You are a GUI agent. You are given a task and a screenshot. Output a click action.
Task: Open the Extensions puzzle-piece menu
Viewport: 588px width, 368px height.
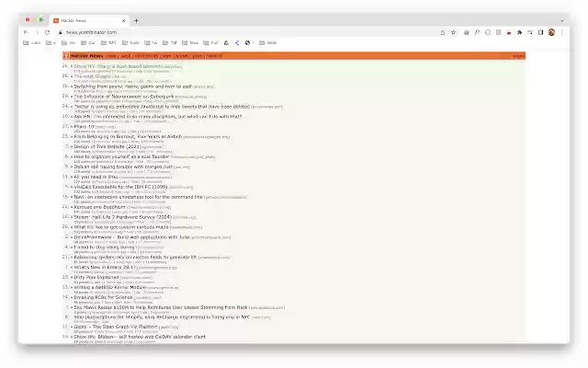(x=519, y=33)
